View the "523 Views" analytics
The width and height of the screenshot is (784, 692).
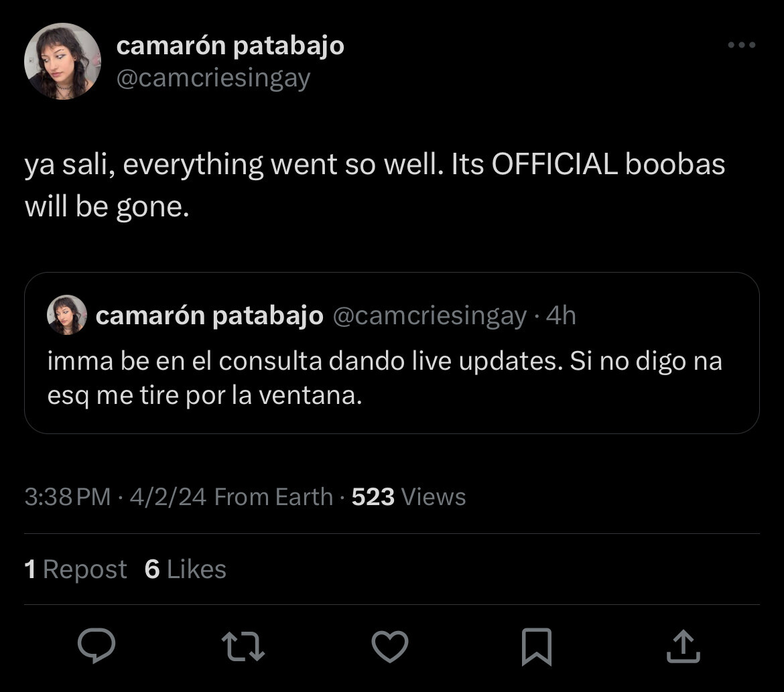[x=408, y=497]
